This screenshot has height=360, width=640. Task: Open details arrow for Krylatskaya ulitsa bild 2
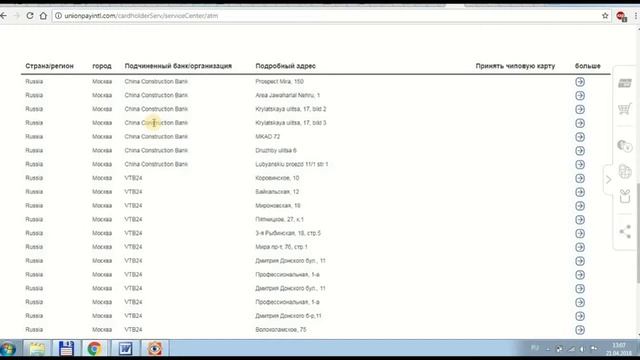point(580,109)
